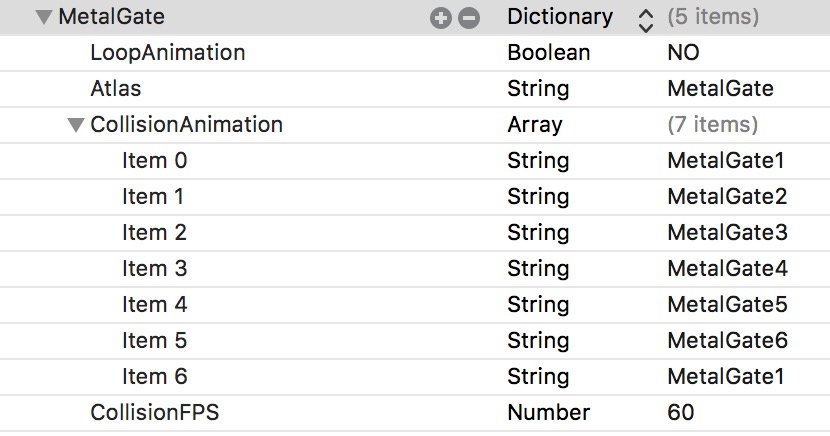Click the Boolean type of LoopAnimation
Viewport: 830px width, 436px height.
click(548, 53)
